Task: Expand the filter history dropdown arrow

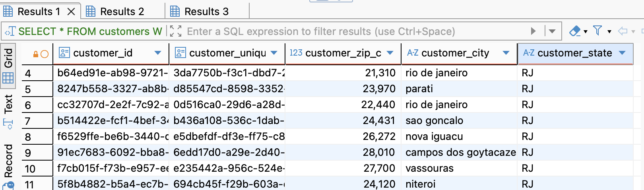Action: tap(552, 31)
